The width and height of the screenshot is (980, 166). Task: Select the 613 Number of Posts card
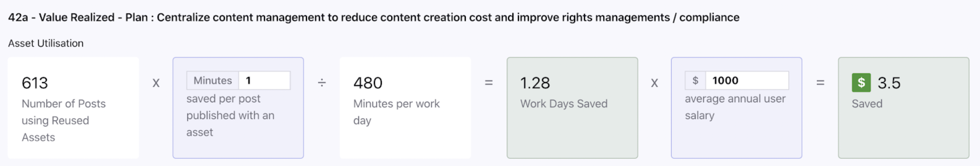pos(73,108)
